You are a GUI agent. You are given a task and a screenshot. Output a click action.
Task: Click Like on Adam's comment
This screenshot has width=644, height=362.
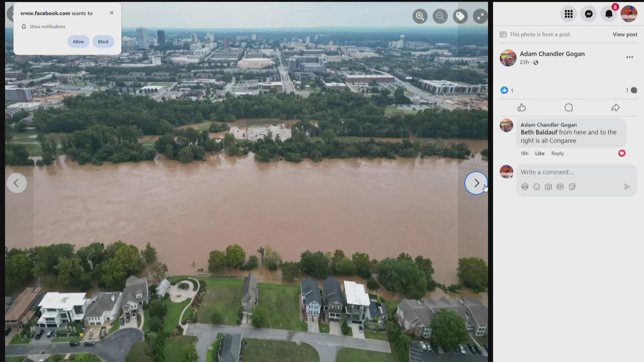(540, 153)
